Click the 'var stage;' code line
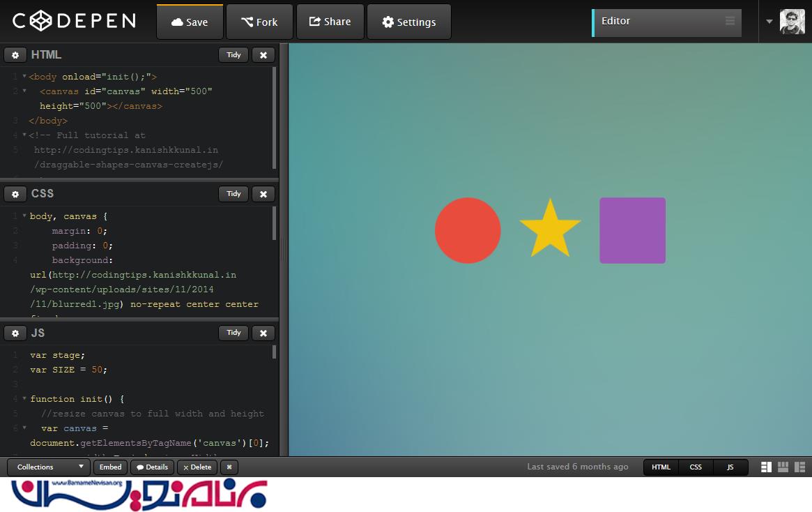Viewport: 812px width, 512px height. click(57, 356)
